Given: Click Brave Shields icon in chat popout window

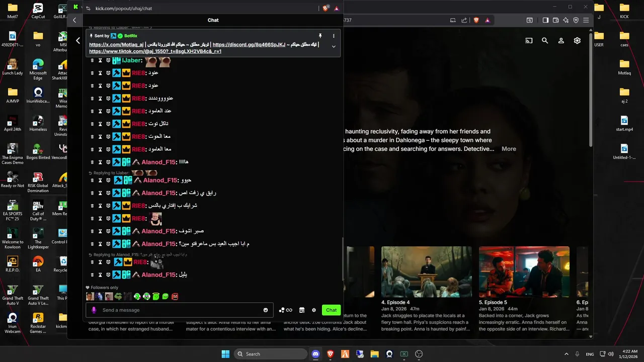Looking at the screenshot, I should point(326,8).
